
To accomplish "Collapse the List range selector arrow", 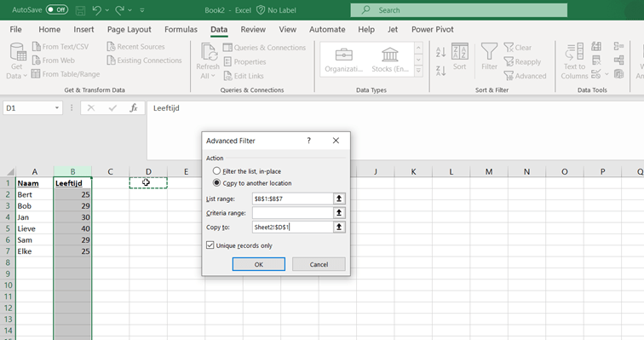I will point(339,199).
